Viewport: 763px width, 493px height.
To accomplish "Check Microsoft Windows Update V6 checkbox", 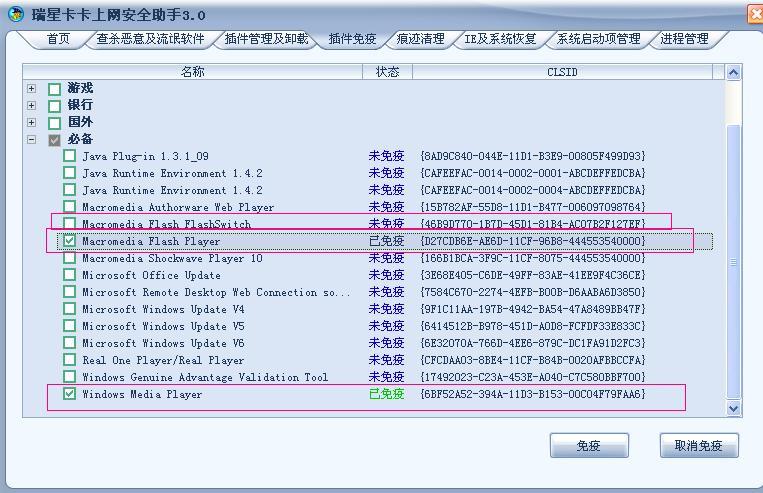I will coord(70,343).
